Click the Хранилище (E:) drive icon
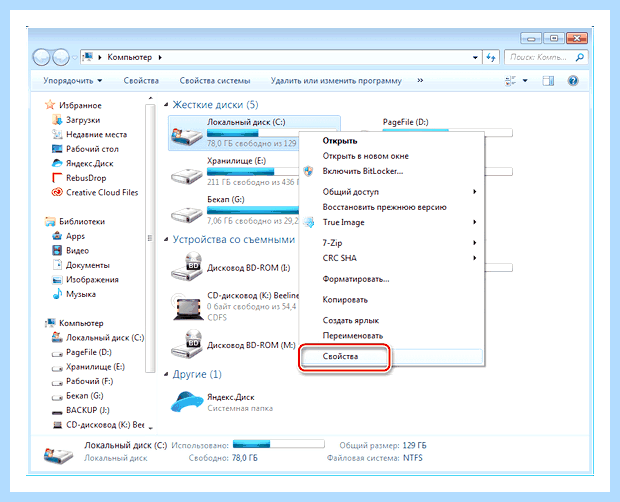 (187, 175)
